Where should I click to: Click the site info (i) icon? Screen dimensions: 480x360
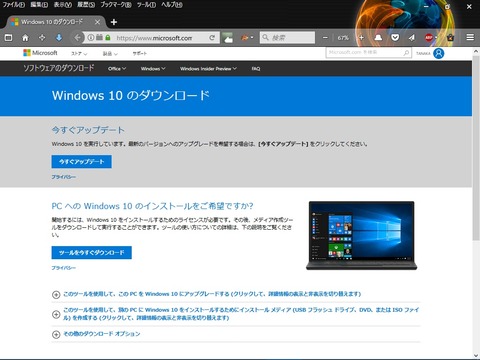pos(91,38)
